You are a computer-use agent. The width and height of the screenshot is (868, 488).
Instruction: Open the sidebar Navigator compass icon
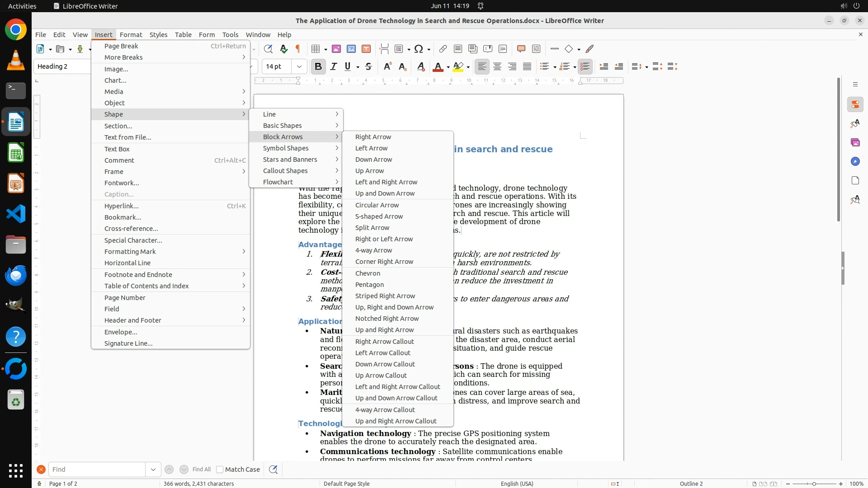(855, 161)
